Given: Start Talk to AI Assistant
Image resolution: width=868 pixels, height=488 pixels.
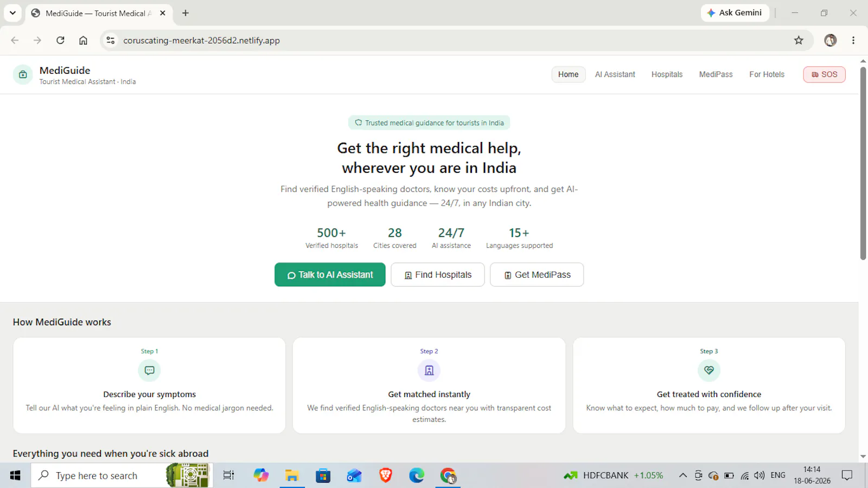Looking at the screenshot, I should click(330, 275).
